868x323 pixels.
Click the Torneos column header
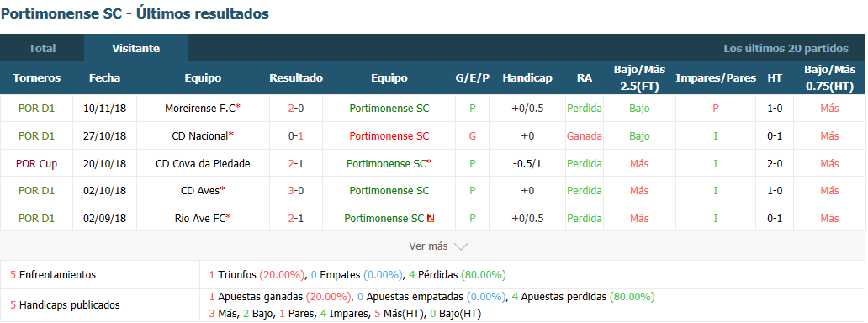click(x=36, y=78)
